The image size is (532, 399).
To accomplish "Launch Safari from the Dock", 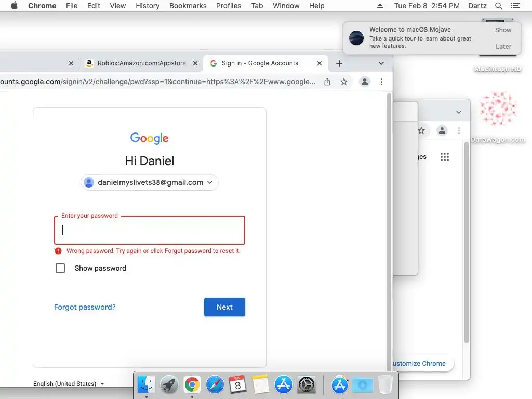I will coord(215,385).
